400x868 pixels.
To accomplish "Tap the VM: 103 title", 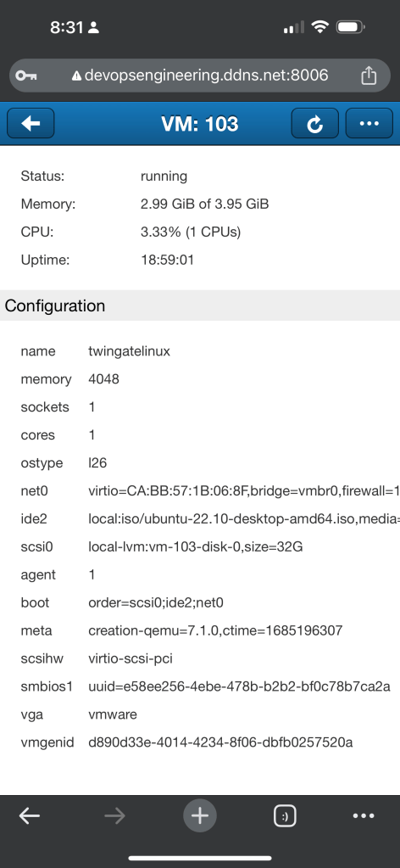I will click(200, 123).
